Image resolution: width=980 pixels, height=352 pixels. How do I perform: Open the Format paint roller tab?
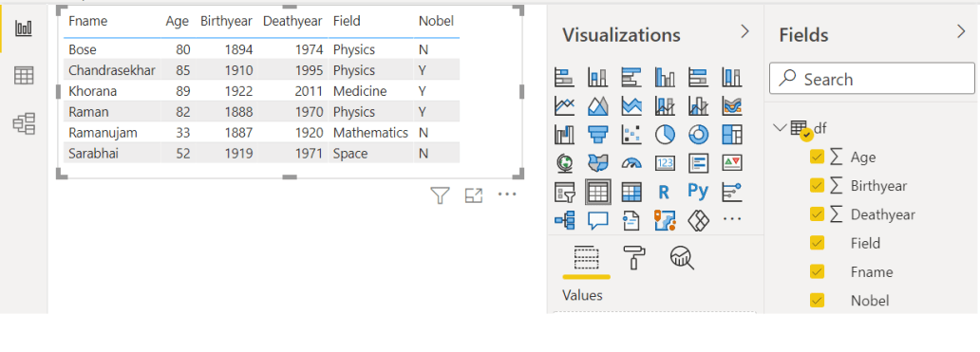click(633, 258)
